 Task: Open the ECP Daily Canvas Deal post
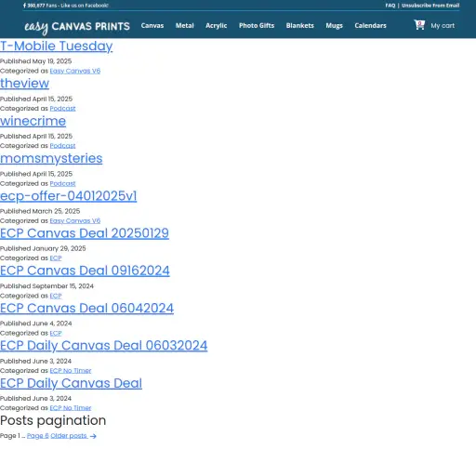[x=71, y=383]
